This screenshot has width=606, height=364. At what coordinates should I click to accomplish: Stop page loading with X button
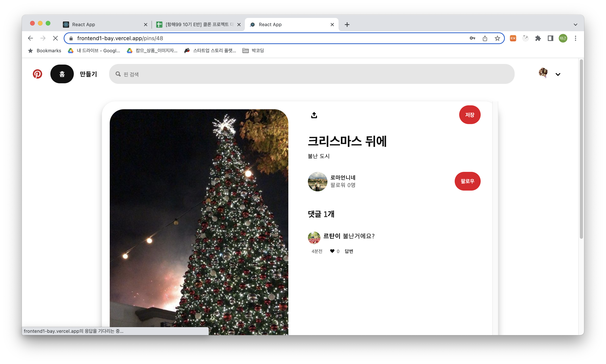click(55, 38)
